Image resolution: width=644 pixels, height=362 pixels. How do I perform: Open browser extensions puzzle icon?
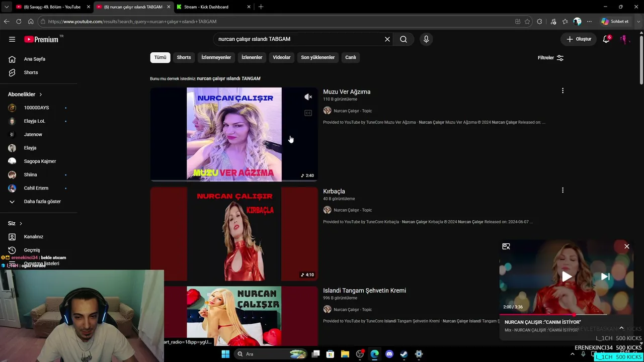[x=540, y=22]
